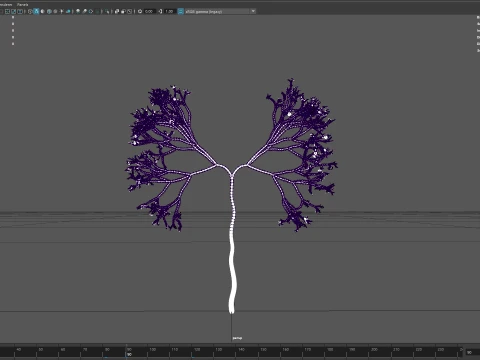Jump to frame 50 on the timeline
Viewport: 480px width, 360px height.
(x=41, y=350)
